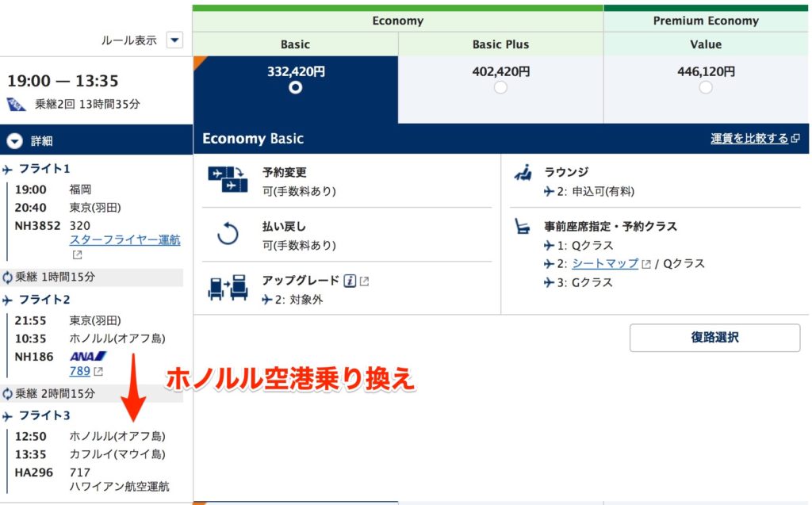Click the HA296 flight number

pos(33,472)
